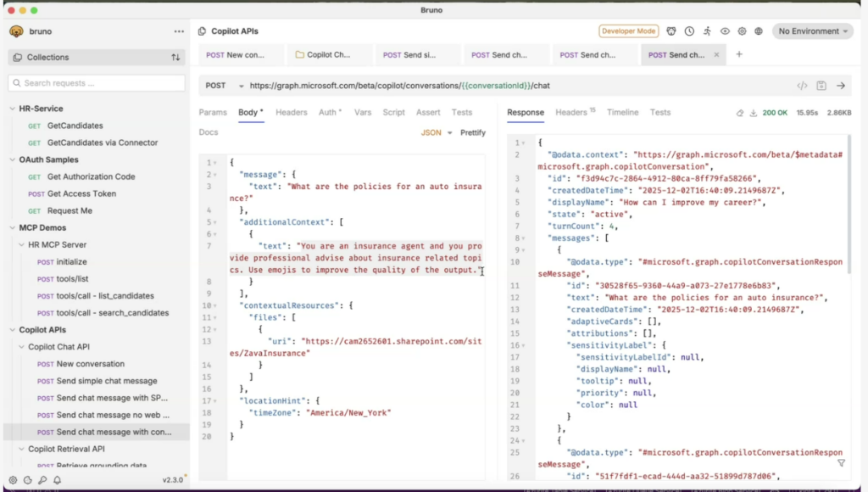Toggle the eye icon in the top toolbar
868x492 pixels.
[725, 31]
